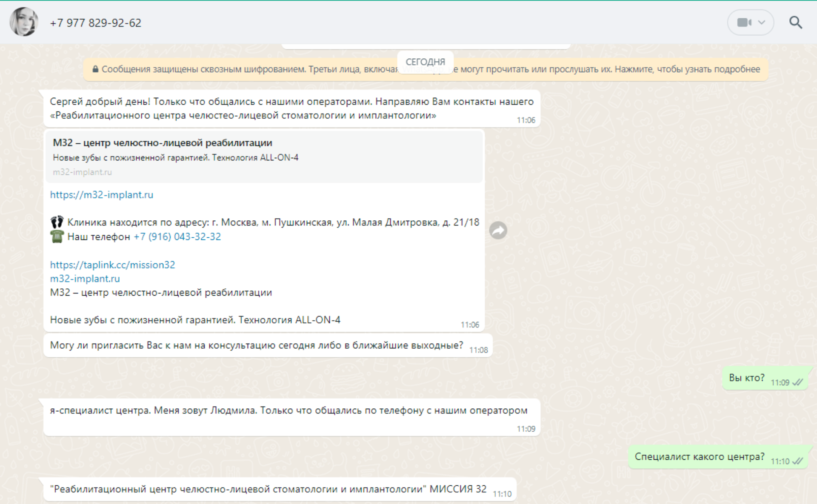The height and width of the screenshot is (504, 817).
Task: Open the plain m32-implant.ru link
Action: coord(85,279)
